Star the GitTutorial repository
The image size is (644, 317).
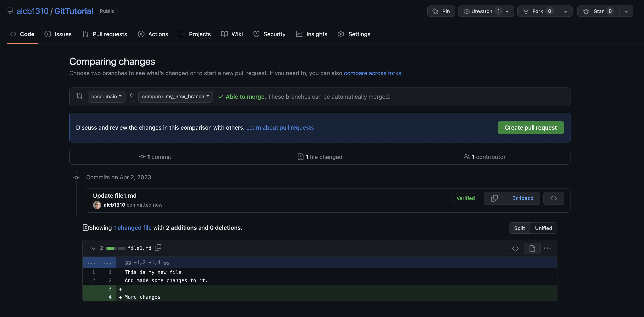tap(598, 11)
